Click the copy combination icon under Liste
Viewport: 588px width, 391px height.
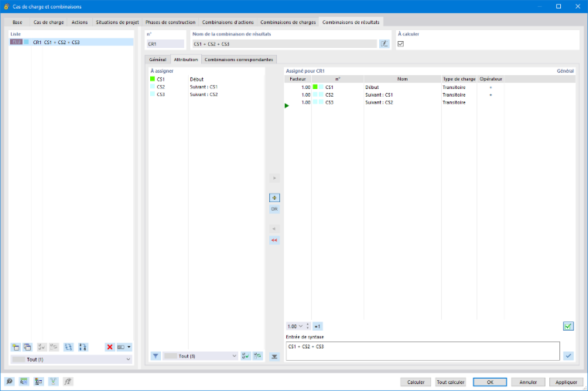[27, 347]
